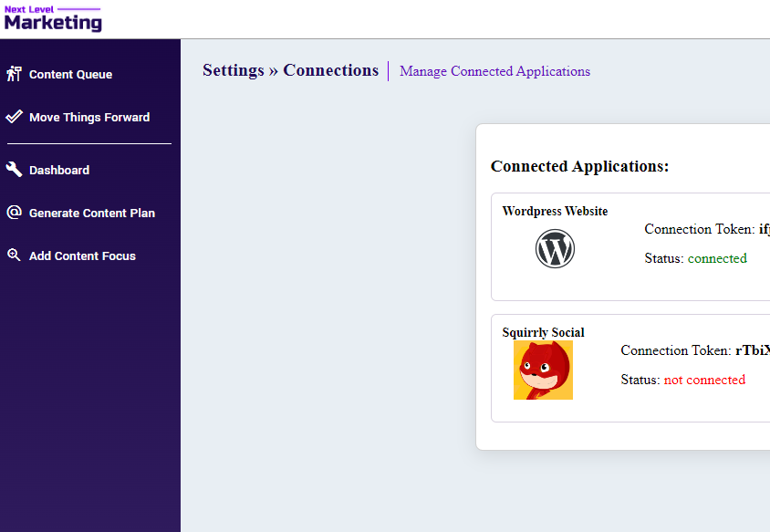Screen dimensions: 770x532
Task: Select the Squirrly Social title
Action: [x=543, y=333]
